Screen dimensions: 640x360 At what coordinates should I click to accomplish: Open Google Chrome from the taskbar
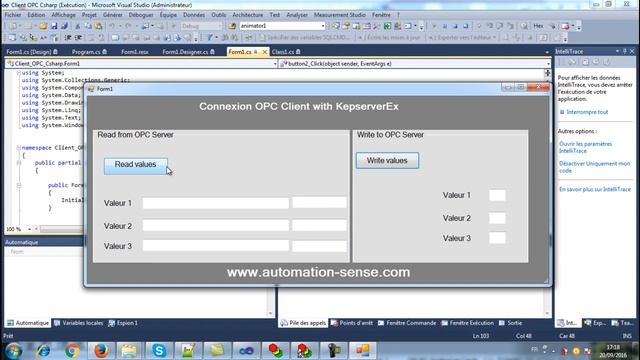[x=72, y=351]
